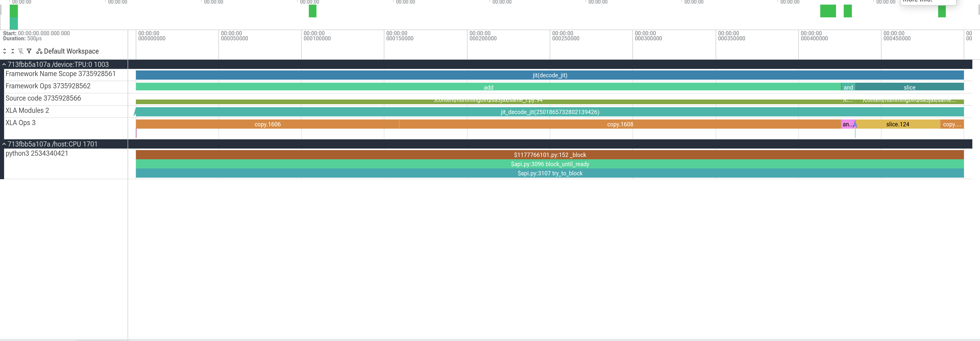This screenshot has width=980, height=341.
Task: Collapse all track groups icon
Action: 13,51
